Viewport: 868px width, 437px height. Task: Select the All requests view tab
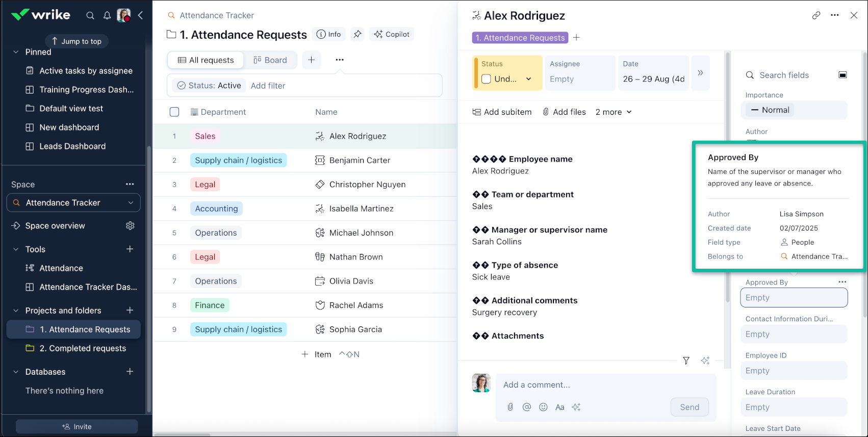[206, 60]
